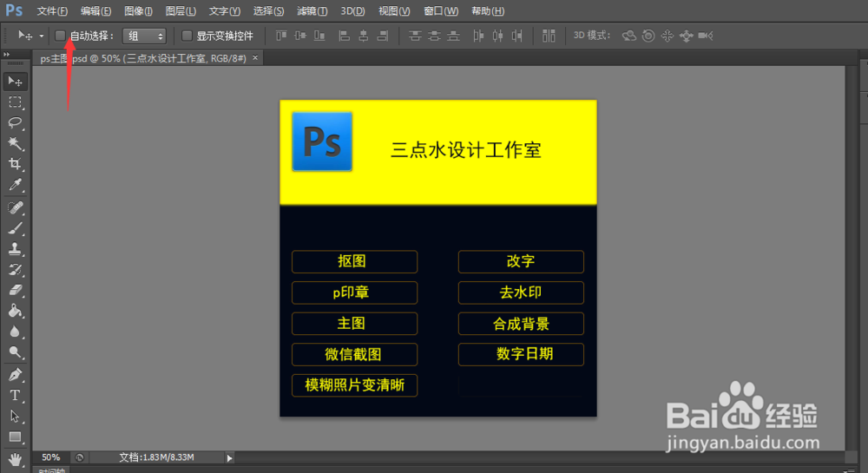Viewport: 868px width, 473px height.
Task: Enable the 自动选择 checkbox
Action: 61,36
